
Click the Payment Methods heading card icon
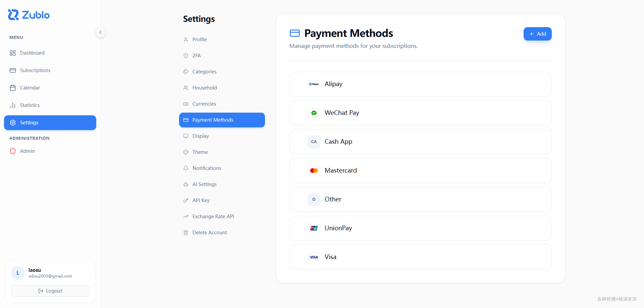[x=295, y=33]
